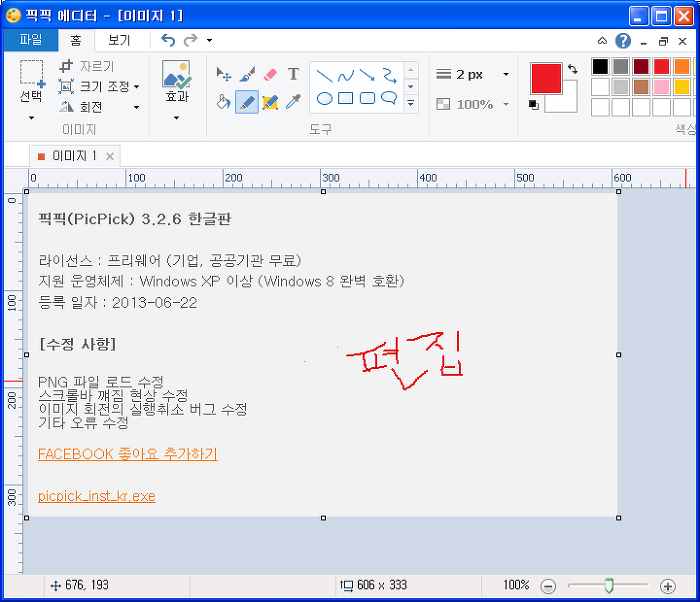Reset colors to black and white
Screen dimensions: 700x602
tap(533, 105)
